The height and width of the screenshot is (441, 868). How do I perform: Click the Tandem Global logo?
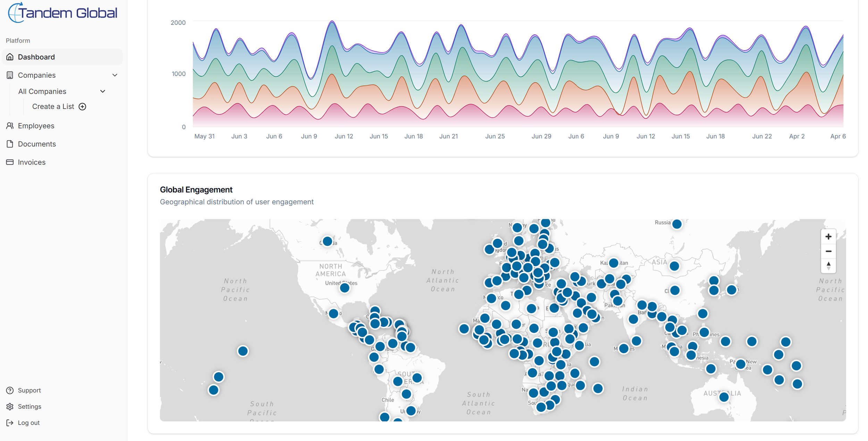[x=62, y=13]
